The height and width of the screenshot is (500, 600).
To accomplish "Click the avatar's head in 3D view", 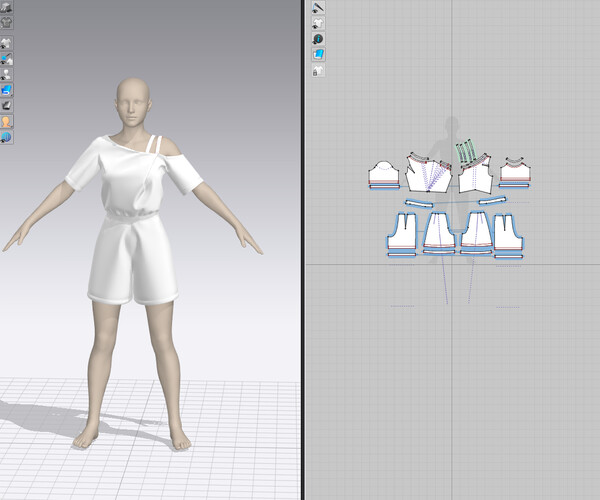I will [133, 101].
